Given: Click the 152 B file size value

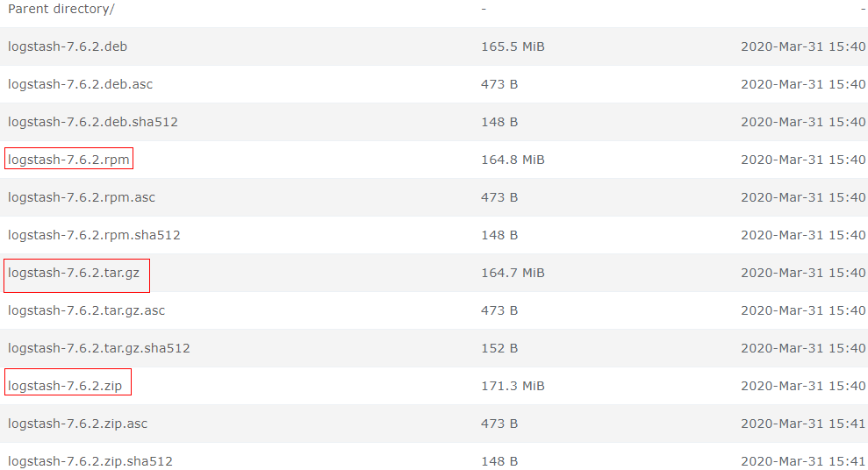Looking at the screenshot, I should (x=499, y=348).
